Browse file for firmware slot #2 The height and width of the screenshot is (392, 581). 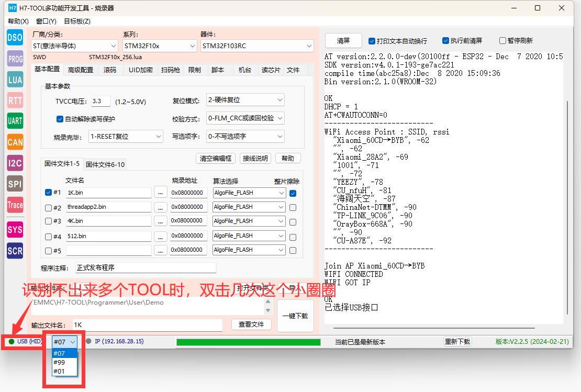click(161, 207)
